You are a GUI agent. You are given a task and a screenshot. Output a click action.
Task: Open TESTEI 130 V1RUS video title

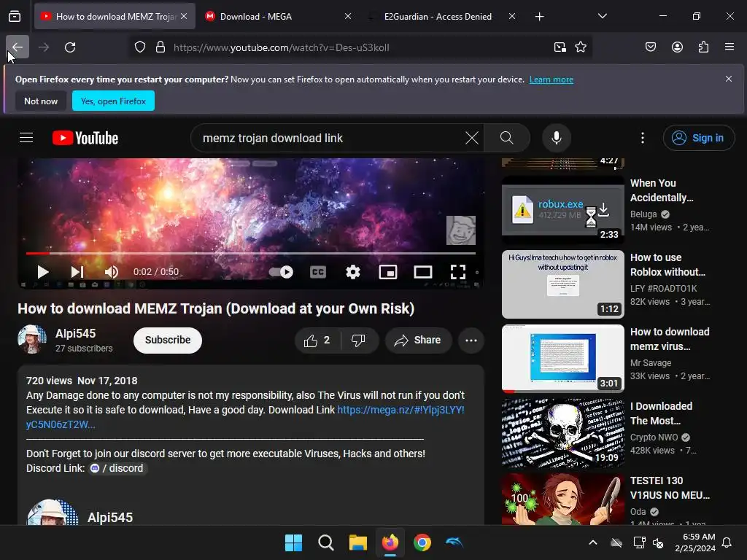click(670, 488)
